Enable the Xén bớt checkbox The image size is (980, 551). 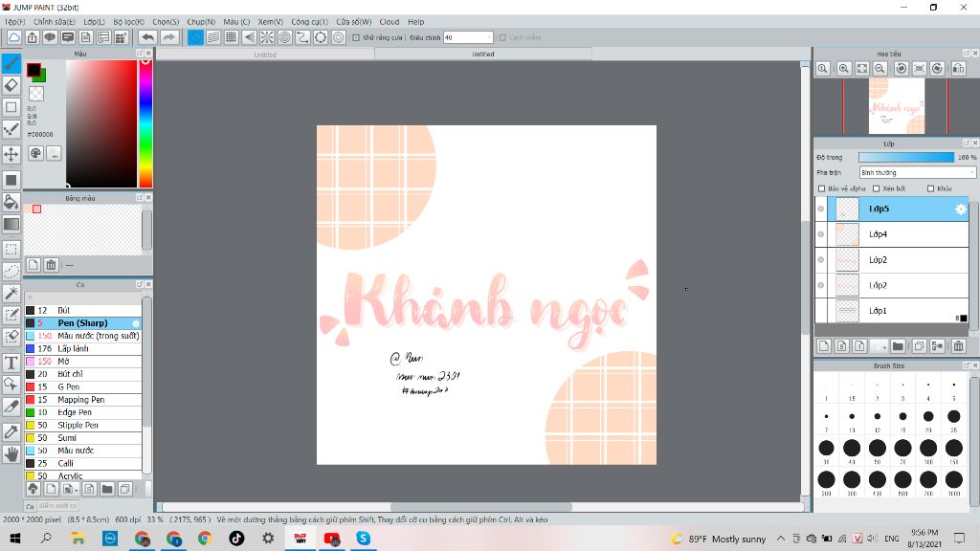click(x=877, y=188)
